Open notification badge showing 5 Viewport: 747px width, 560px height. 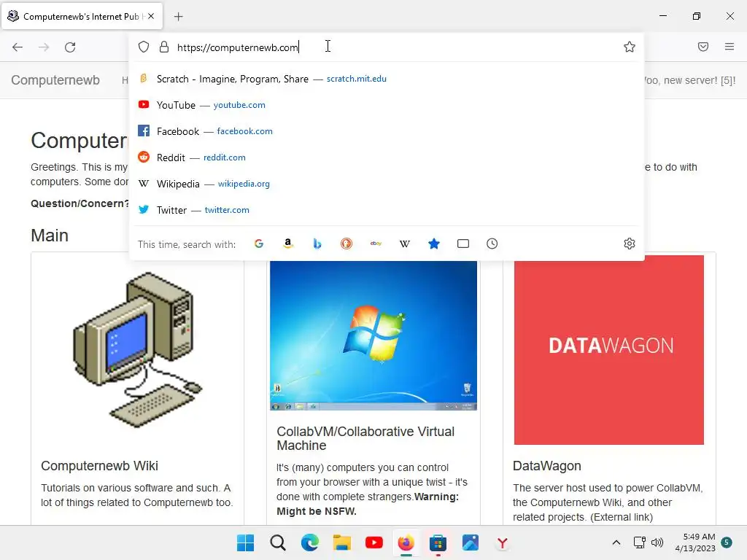(727, 542)
